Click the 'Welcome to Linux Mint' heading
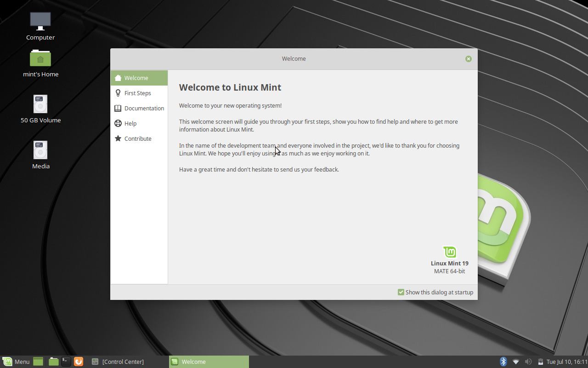Screen dimensions: 588x368 (x=230, y=87)
